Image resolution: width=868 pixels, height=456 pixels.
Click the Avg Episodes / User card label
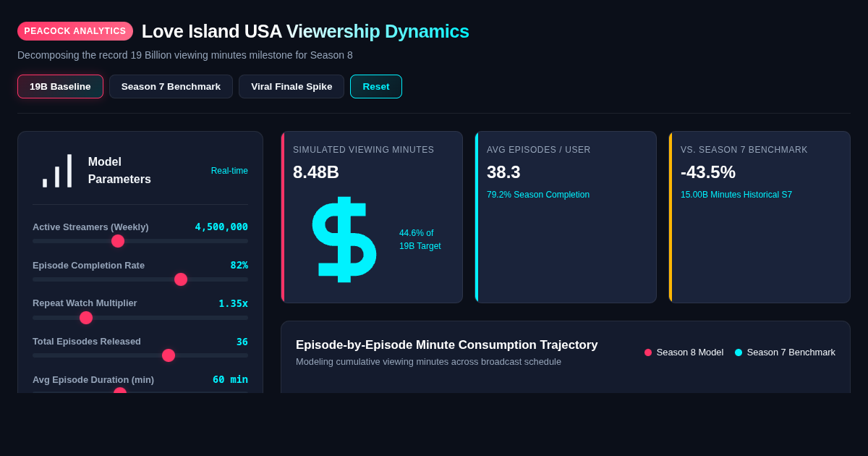539,150
